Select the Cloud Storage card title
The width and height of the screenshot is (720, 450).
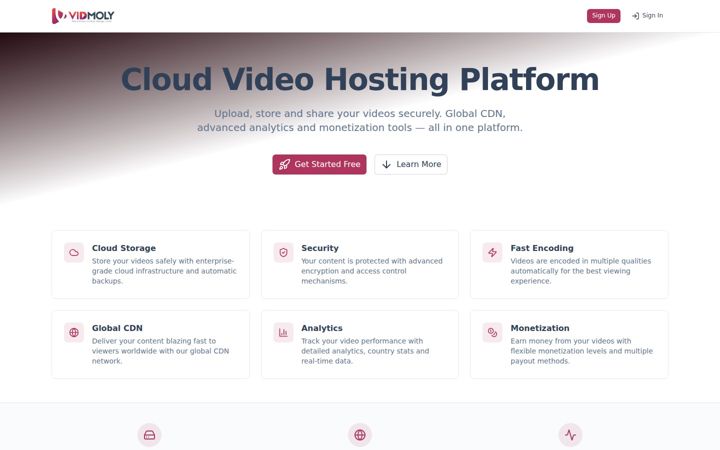click(124, 248)
